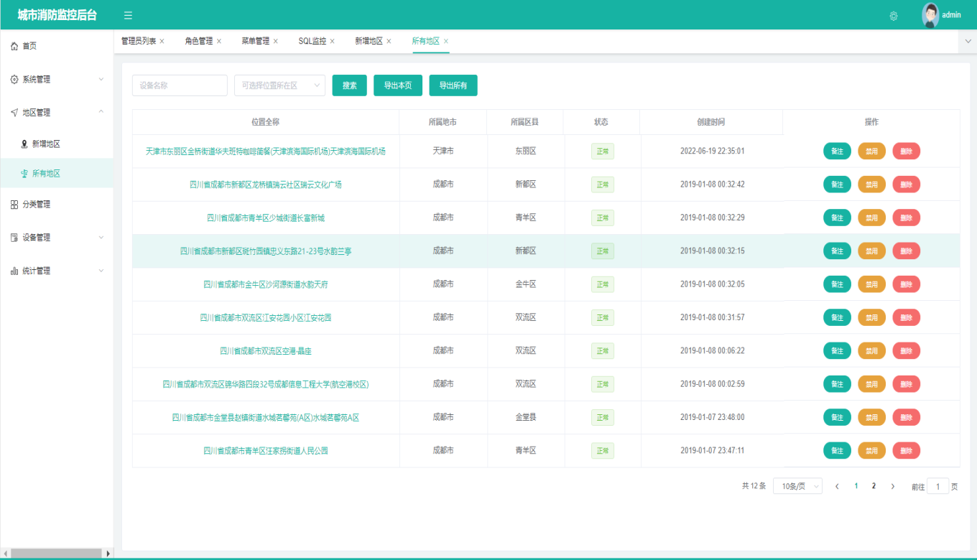Image resolution: width=977 pixels, height=560 pixels.
Task: Disable the 天津滨海国际机场 row with 禁用
Action: (x=871, y=151)
